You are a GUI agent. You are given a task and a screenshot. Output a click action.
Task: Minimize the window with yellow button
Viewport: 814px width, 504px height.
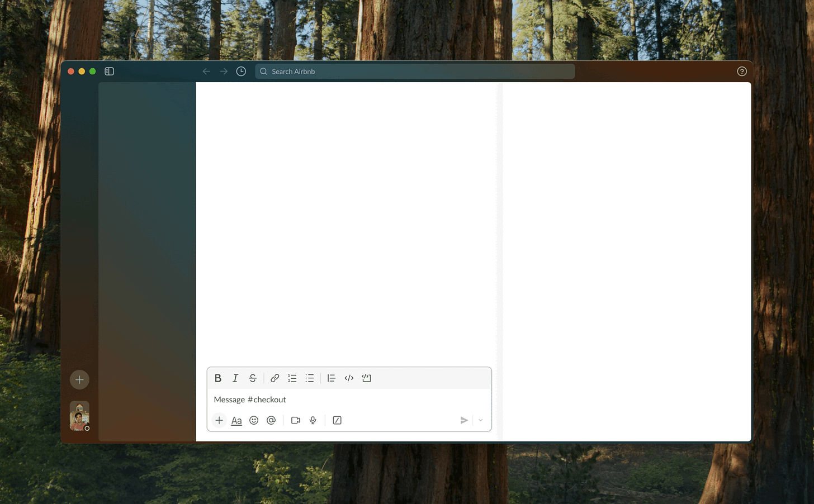tap(82, 72)
